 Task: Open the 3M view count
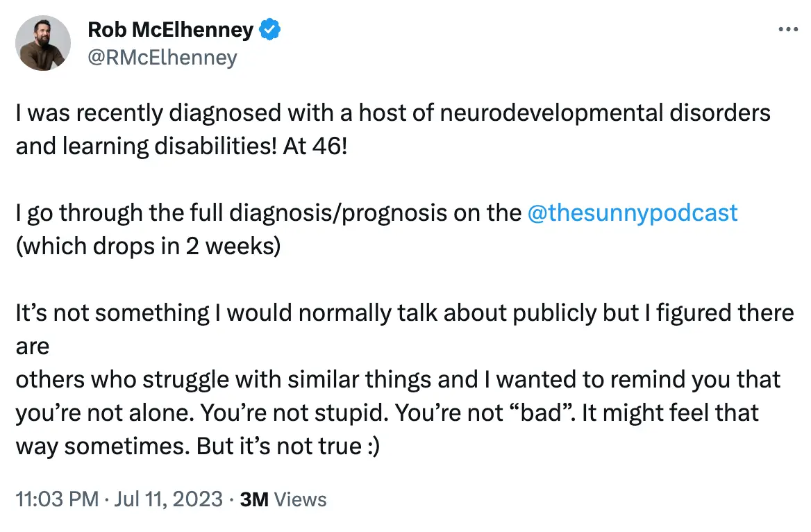pos(253,499)
